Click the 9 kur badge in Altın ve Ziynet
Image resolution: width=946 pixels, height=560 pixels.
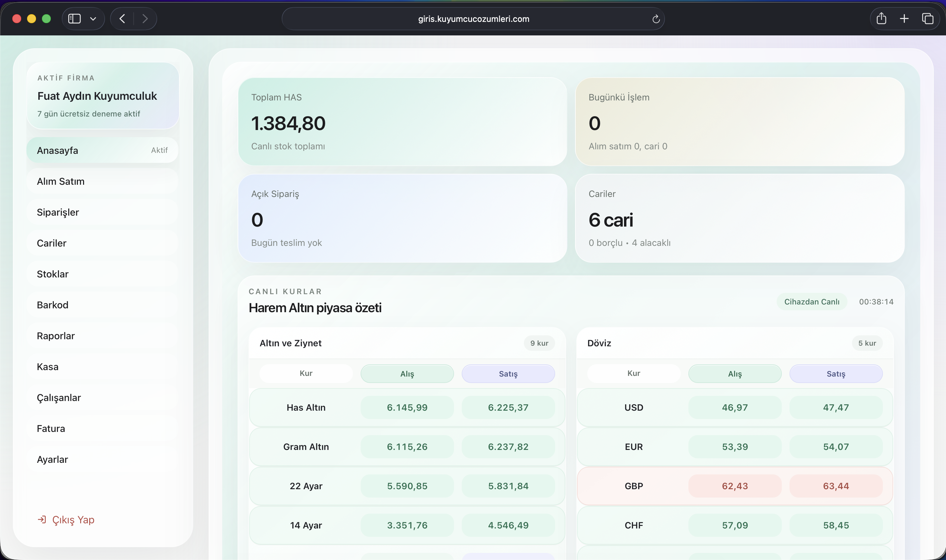pyautogui.click(x=539, y=343)
